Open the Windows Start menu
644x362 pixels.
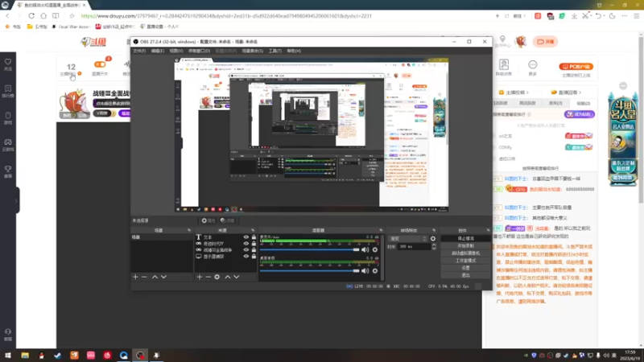click(x=8, y=356)
